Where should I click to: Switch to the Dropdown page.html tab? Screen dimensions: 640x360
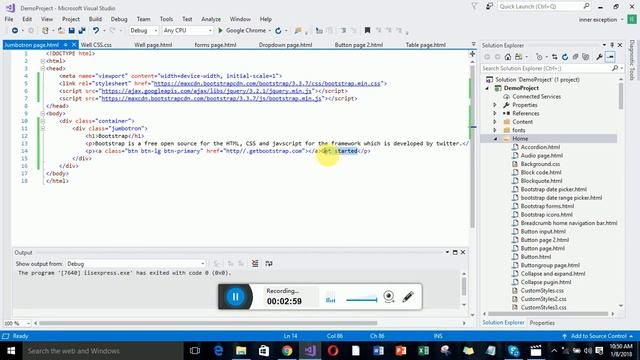pyautogui.click(x=285, y=45)
